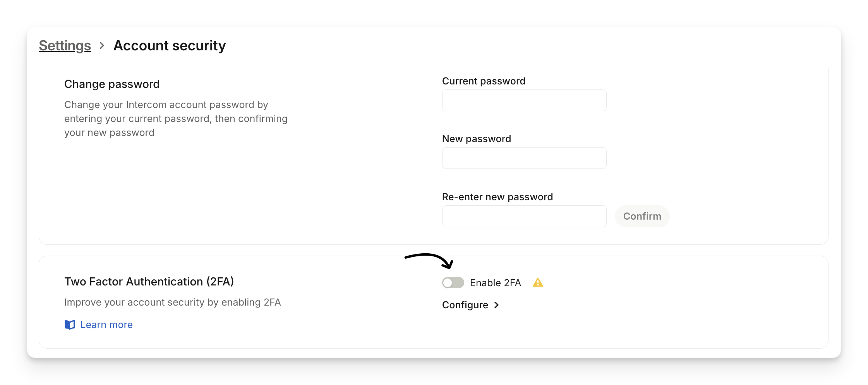
Task: Click the yellow 2FA warning triangle icon
Action: [x=538, y=283]
